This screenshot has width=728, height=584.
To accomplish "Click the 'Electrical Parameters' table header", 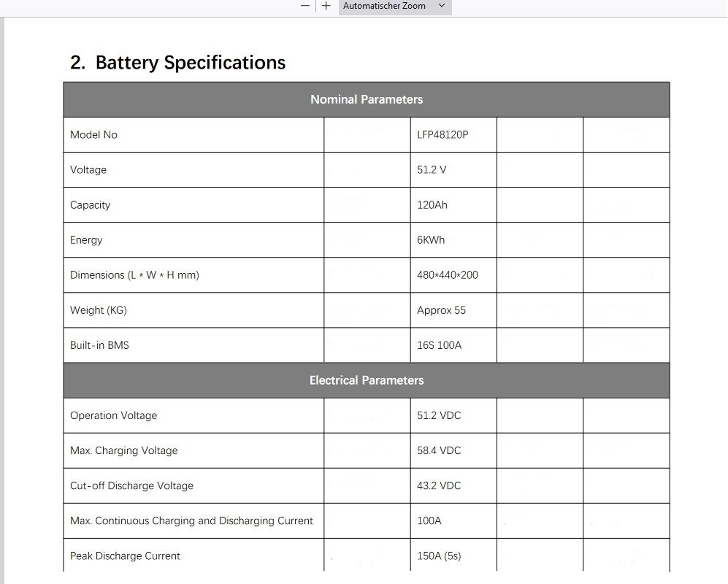I will pyautogui.click(x=366, y=380).
